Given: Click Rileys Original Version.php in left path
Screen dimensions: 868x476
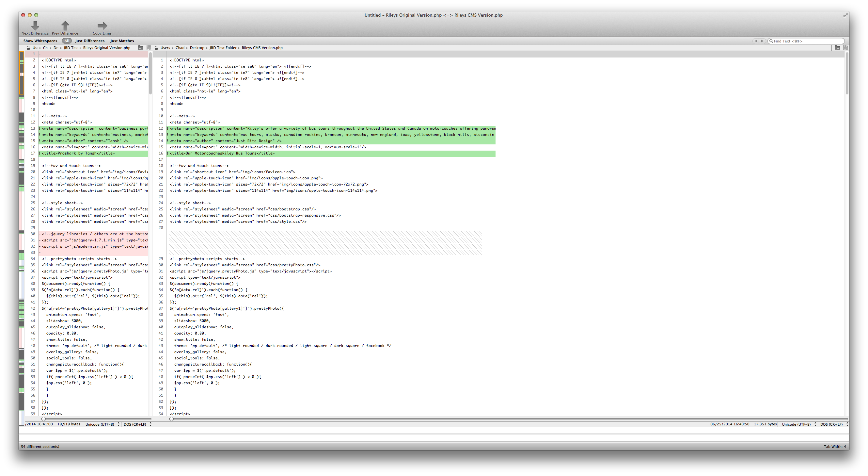Looking at the screenshot, I should (x=106, y=48).
